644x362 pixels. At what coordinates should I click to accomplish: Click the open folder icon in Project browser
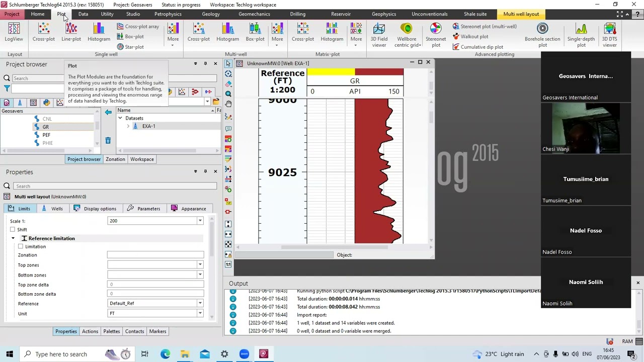click(x=216, y=102)
